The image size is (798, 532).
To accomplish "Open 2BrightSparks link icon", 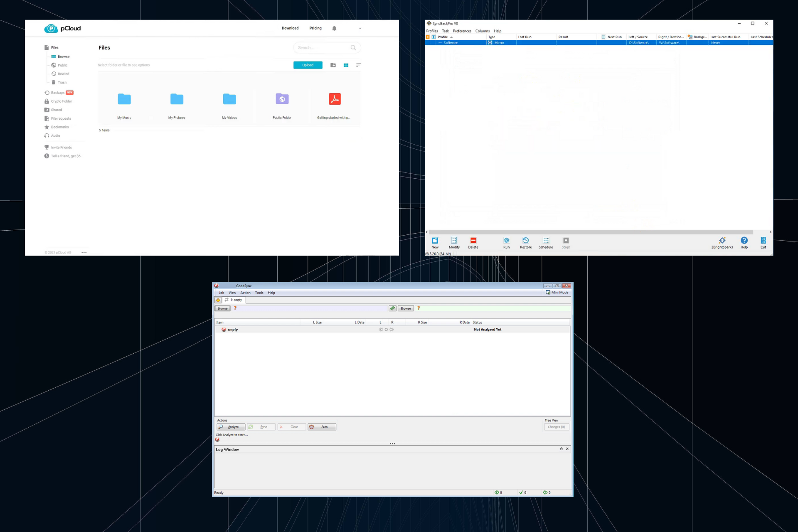I will [x=722, y=243].
